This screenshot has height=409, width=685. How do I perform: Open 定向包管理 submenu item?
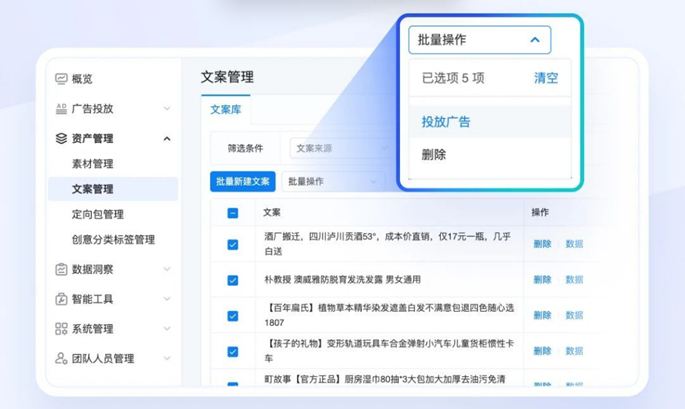[98, 215]
